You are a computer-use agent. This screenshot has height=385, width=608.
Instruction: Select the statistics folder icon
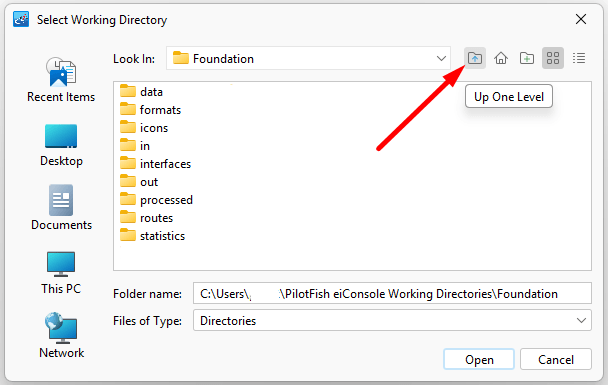128,236
